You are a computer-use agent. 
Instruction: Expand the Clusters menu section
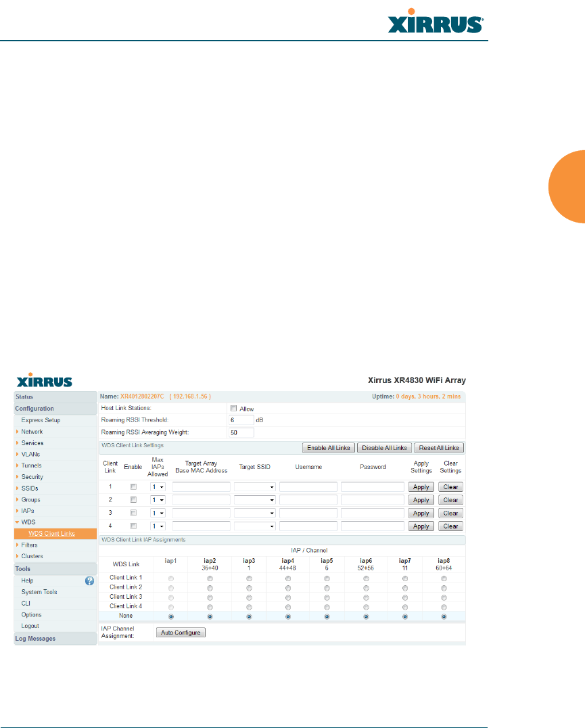coord(32,556)
